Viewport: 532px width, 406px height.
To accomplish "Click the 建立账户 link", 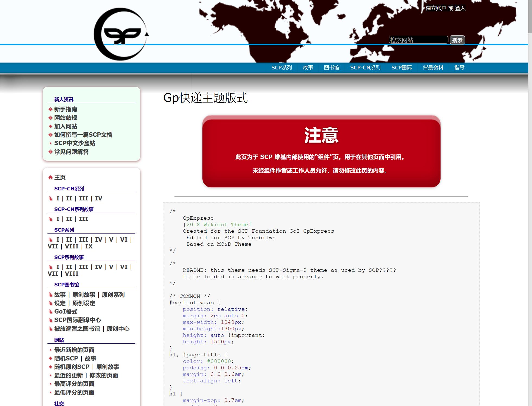I will (x=436, y=8).
